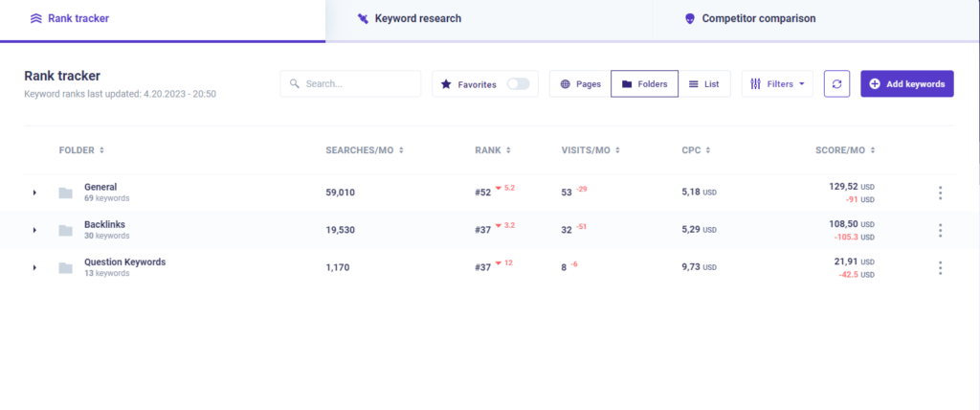The width and height of the screenshot is (980, 410).
Task: Click into the Search input field
Action: pos(350,84)
